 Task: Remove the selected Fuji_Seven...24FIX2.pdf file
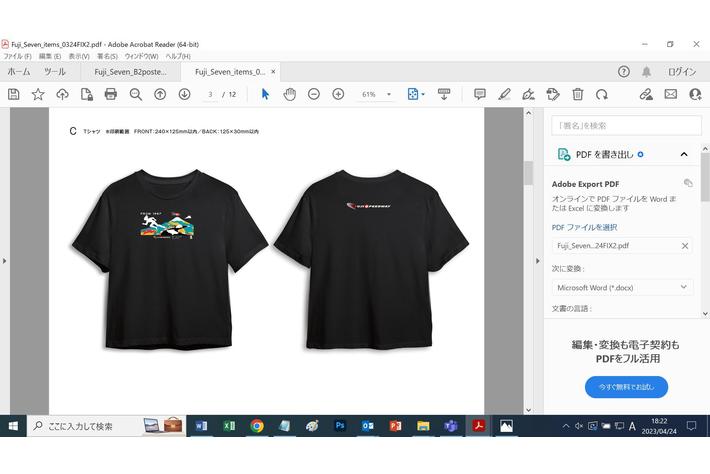click(x=685, y=246)
